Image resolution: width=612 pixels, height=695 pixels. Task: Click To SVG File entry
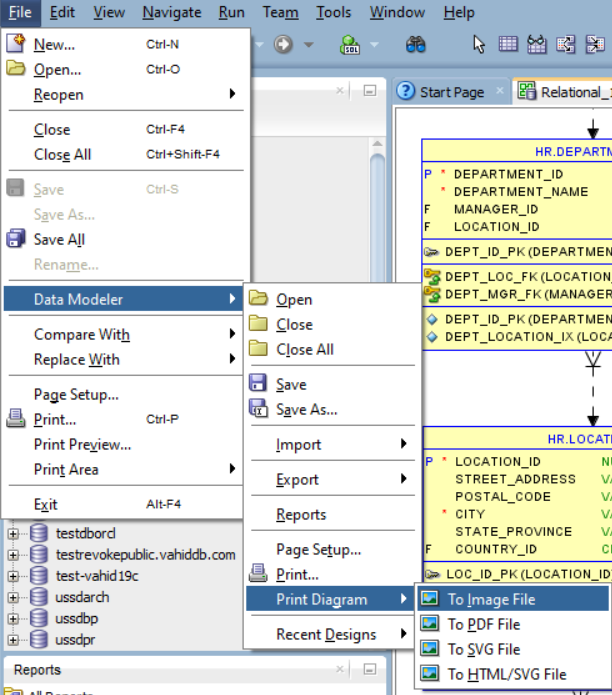pyautogui.click(x=483, y=649)
